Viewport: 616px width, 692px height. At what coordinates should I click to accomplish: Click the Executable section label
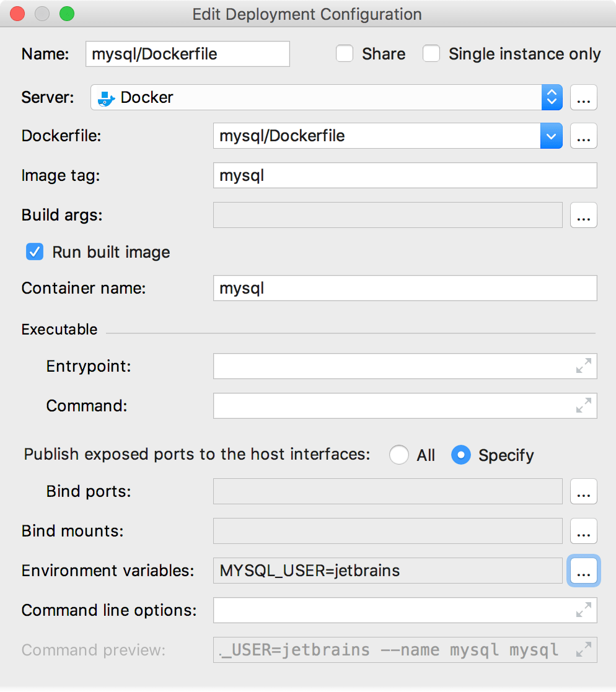[x=59, y=330]
